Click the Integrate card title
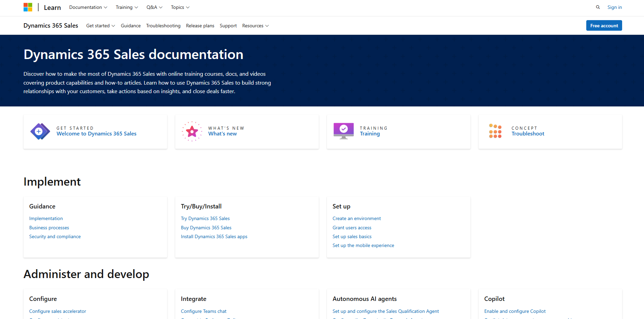This screenshot has height=319, width=644. pyautogui.click(x=194, y=299)
